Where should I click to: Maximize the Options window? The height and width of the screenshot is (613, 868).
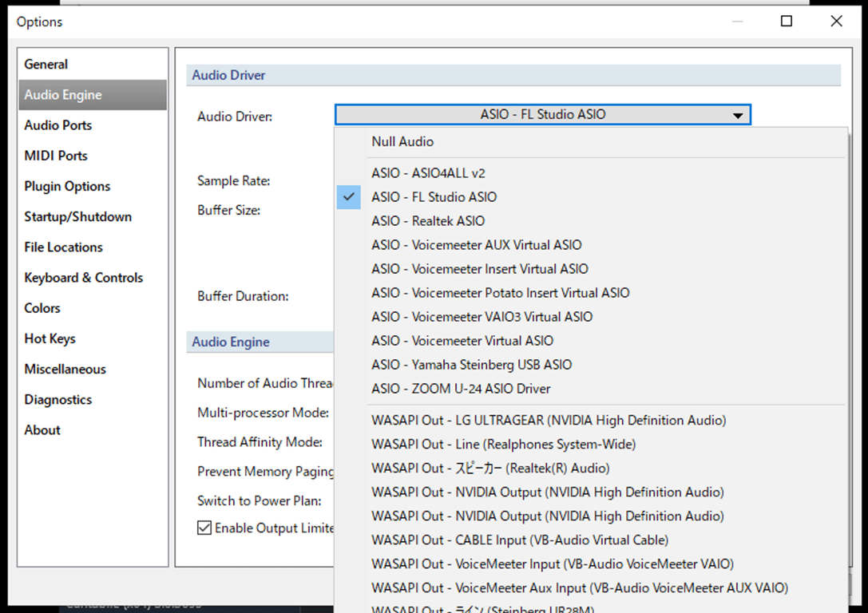tap(786, 21)
